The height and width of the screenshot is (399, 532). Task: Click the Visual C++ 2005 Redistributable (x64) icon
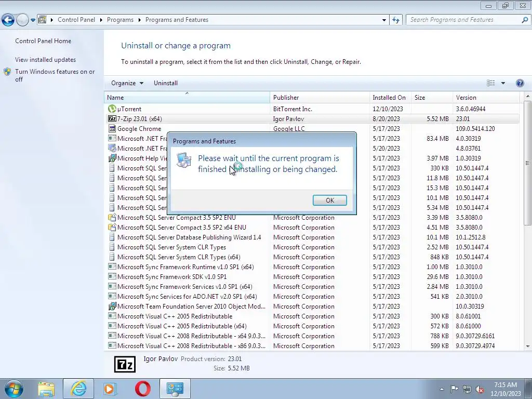tap(112, 326)
